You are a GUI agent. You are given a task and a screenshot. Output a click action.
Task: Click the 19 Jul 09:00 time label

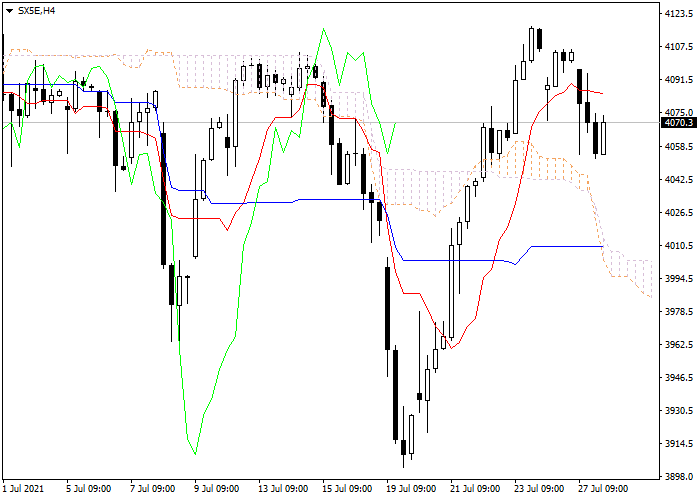tap(411, 488)
